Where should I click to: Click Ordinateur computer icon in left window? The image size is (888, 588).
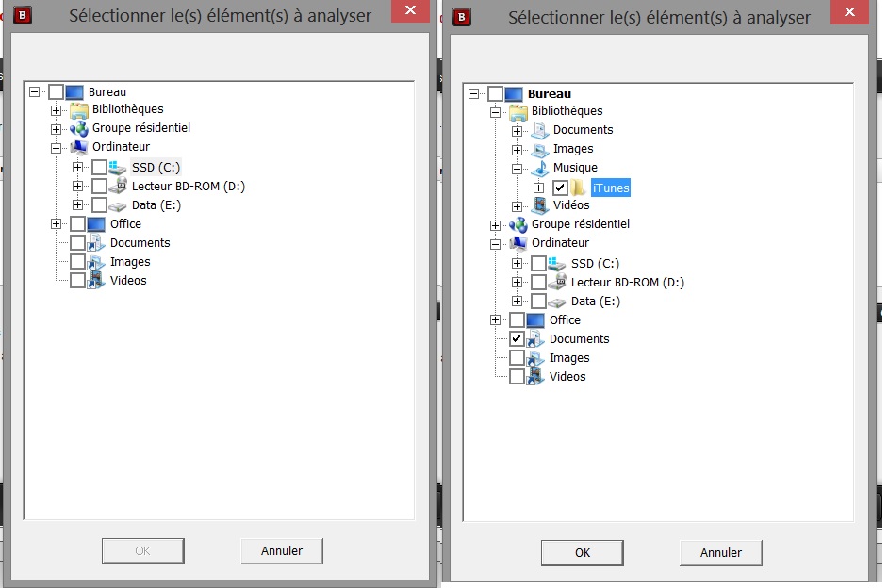[x=79, y=147]
